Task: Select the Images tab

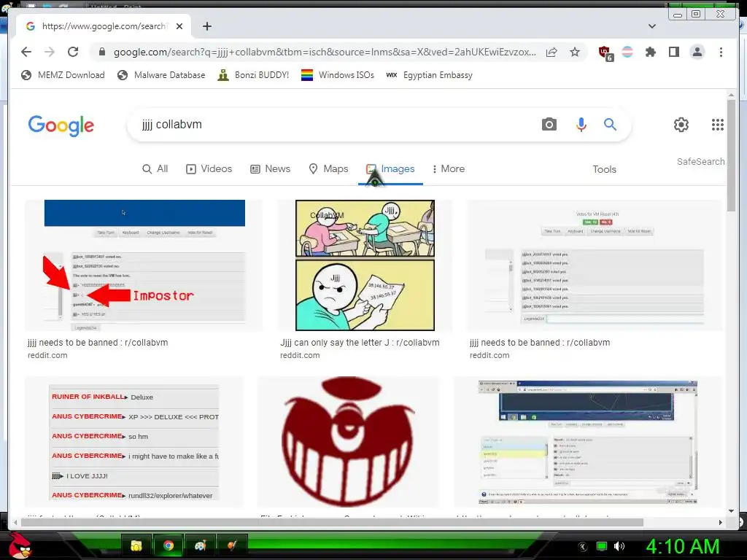Action: coord(391,168)
